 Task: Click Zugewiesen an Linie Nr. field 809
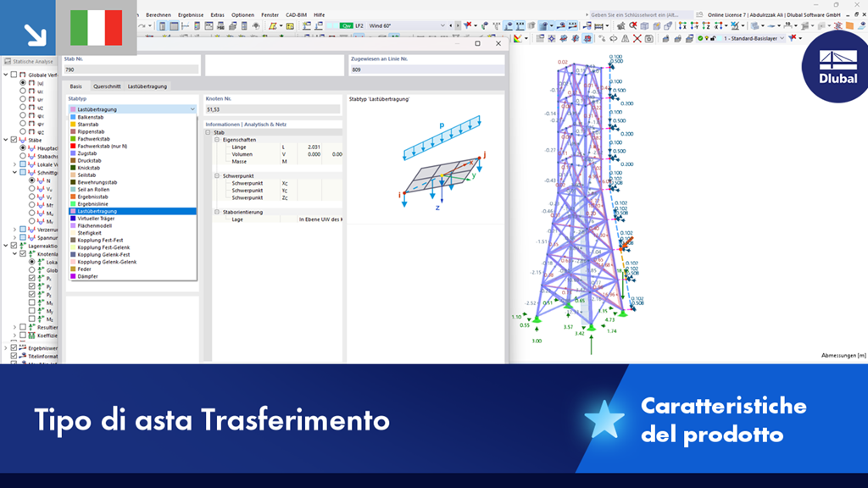tap(427, 69)
